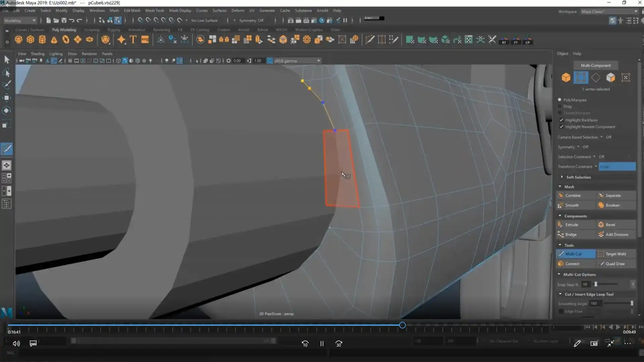Activate vertex selection mode icon

(x=581, y=77)
